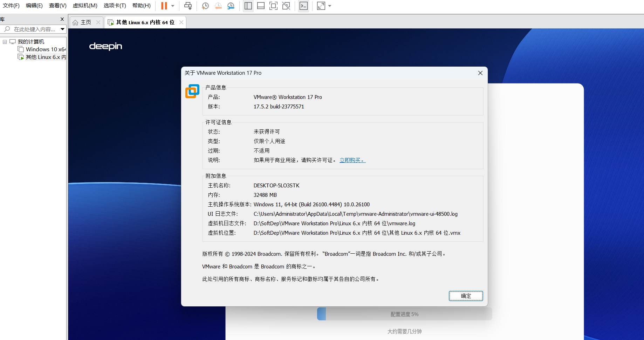Open the library search filter dropdown
Screen dimensions: 644x340
(62, 29)
